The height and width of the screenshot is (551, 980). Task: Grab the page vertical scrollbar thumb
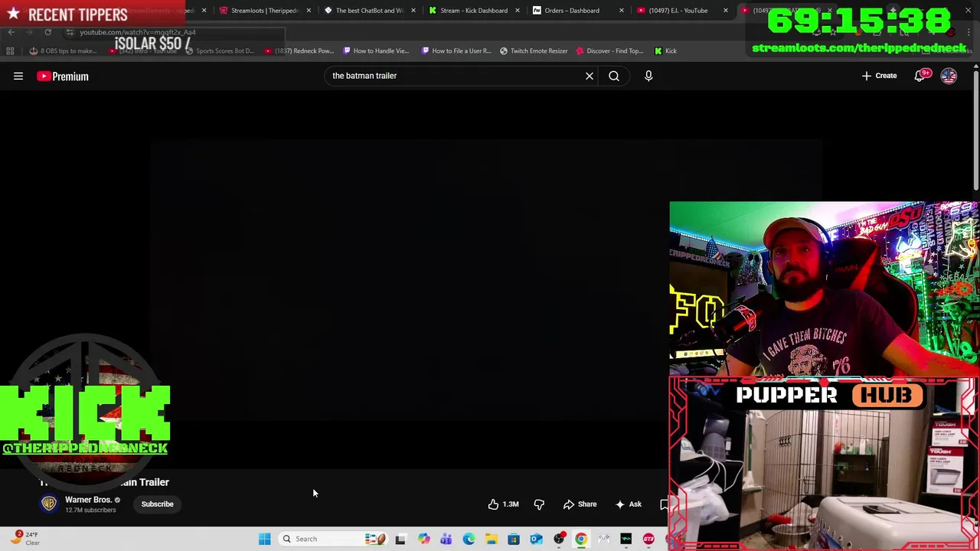975,130
